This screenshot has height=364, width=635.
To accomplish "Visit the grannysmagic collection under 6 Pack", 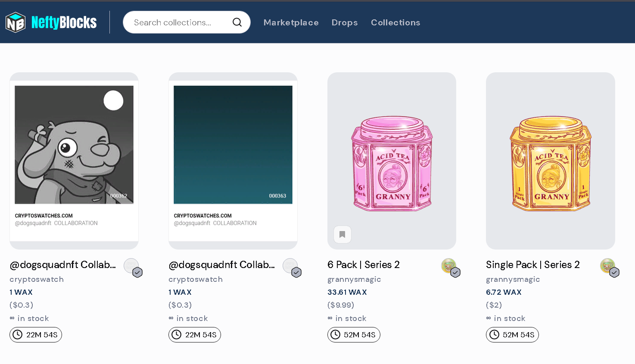I will pos(354,279).
